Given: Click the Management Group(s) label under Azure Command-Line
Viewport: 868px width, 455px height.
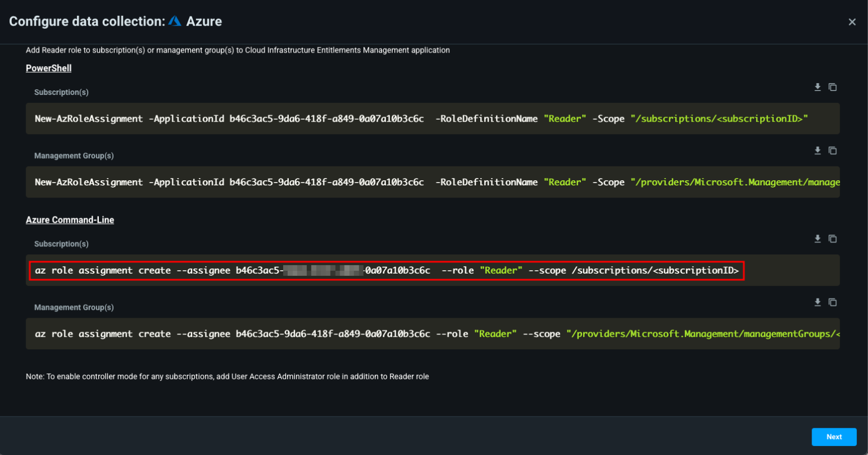Looking at the screenshot, I should (74, 307).
